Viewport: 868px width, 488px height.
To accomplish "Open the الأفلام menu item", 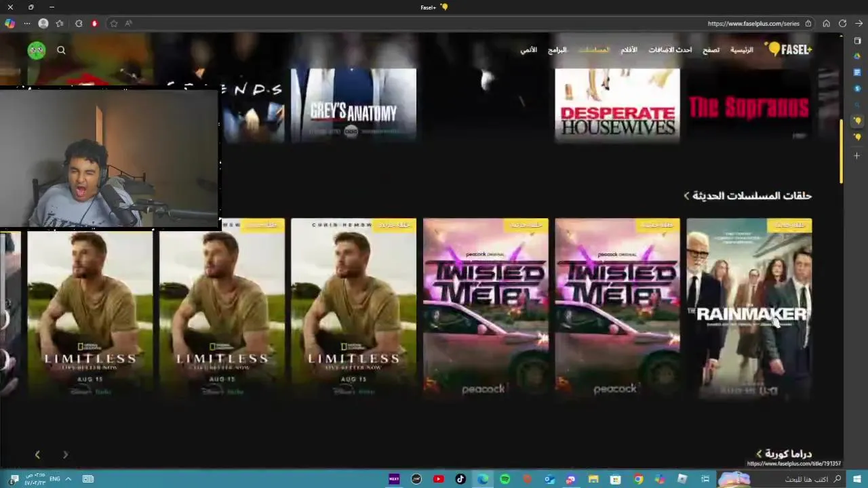I will (629, 49).
